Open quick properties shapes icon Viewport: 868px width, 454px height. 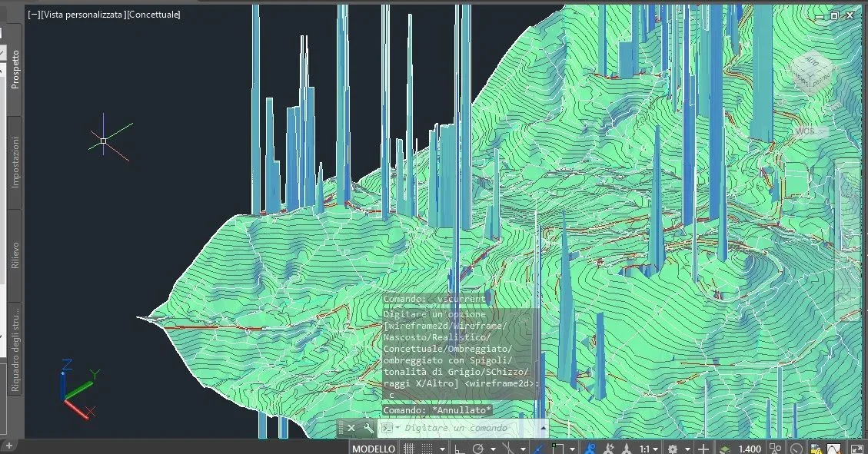coord(776,449)
